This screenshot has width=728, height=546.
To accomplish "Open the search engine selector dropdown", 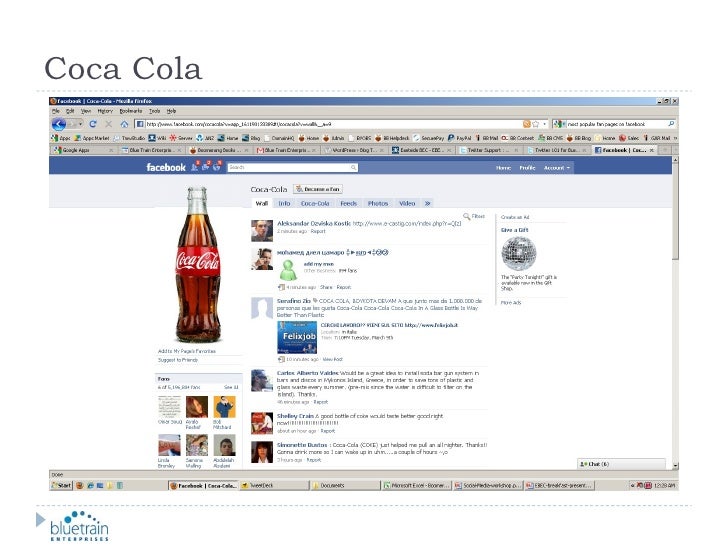I will (x=559, y=124).
